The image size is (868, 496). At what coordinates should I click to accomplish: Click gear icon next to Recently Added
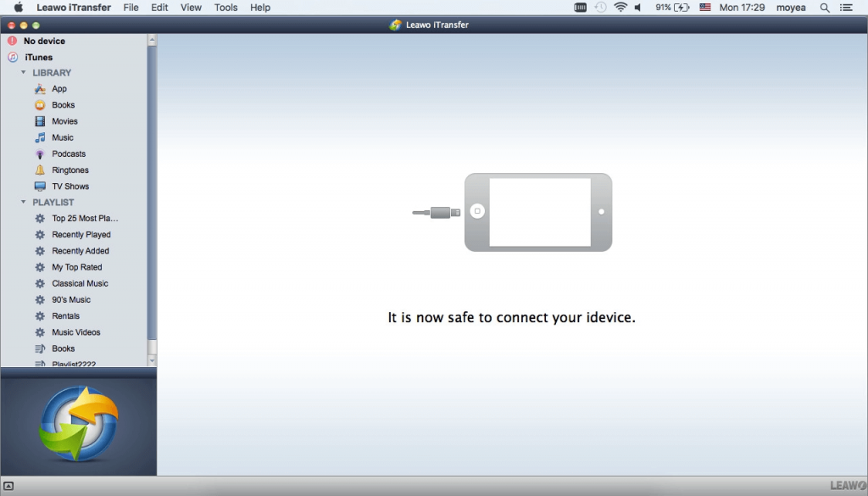(x=40, y=251)
